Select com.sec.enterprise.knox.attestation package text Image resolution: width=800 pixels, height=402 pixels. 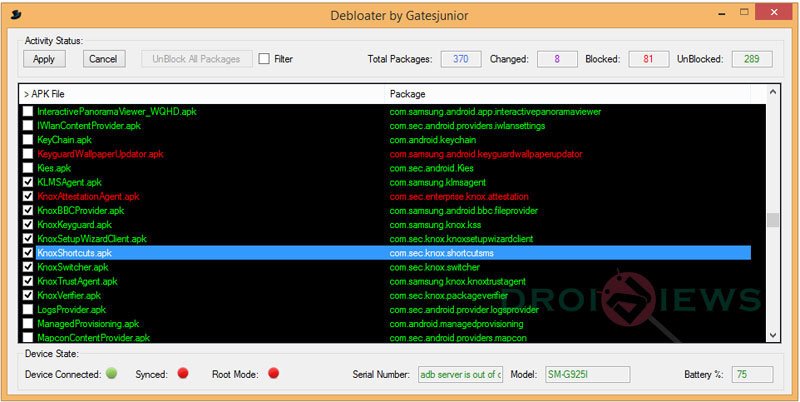(459, 196)
